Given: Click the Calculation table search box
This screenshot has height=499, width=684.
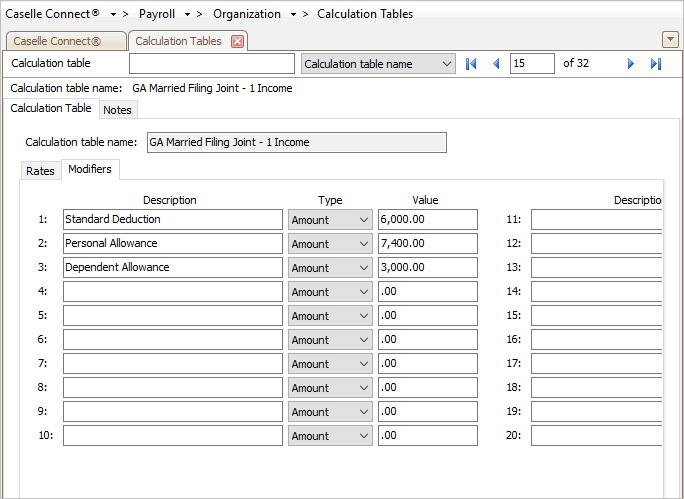Looking at the screenshot, I should click(212, 64).
